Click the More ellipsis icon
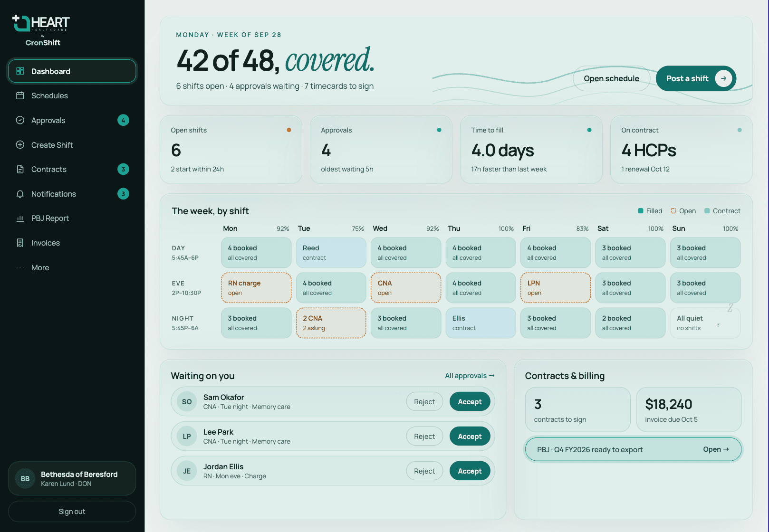 coord(20,267)
